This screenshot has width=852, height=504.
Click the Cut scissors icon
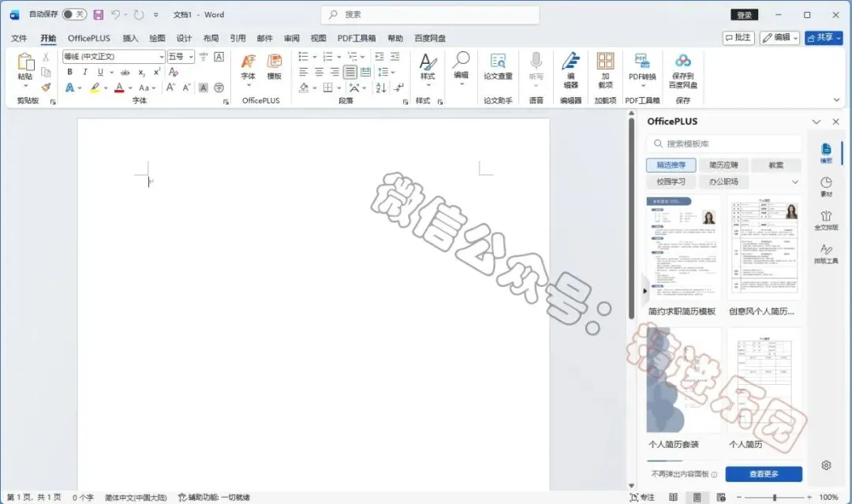pyautogui.click(x=46, y=57)
